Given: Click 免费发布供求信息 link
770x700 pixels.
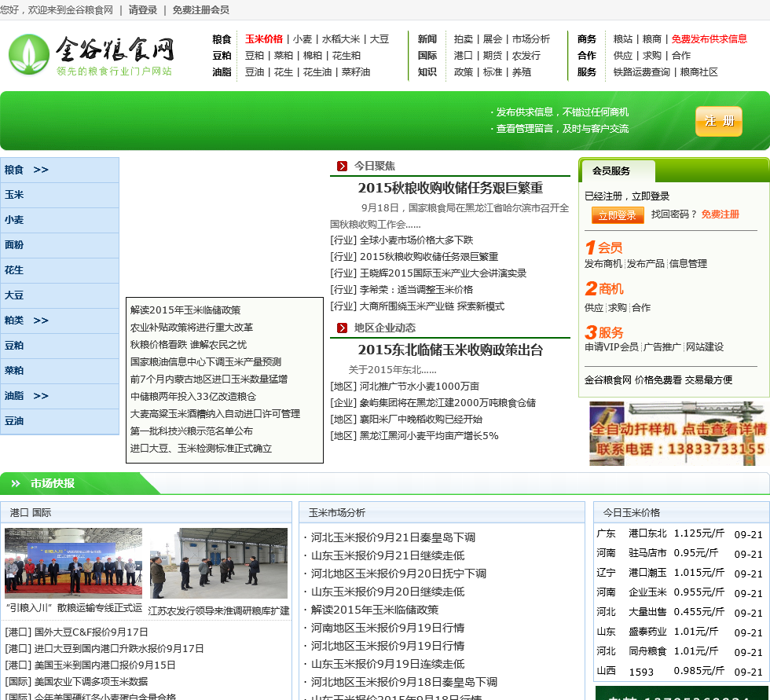Looking at the screenshot, I should 709,39.
